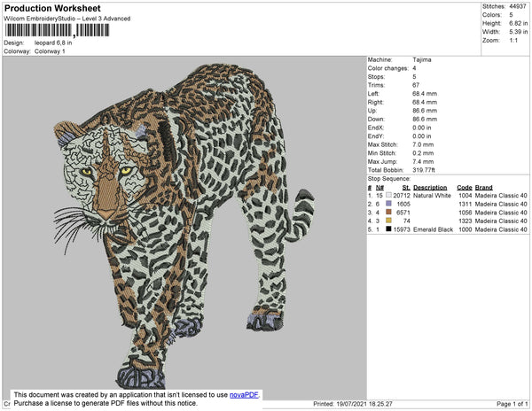The height and width of the screenshot is (411, 532).
Task: Select the design name 'leopard 6,8 in'
Action: click(53, 43)
